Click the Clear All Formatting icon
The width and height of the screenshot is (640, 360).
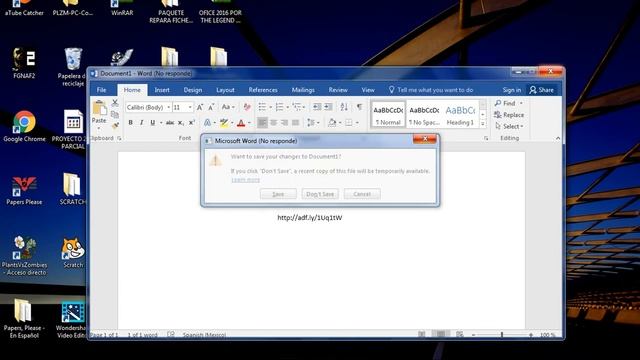pos(247,107)
